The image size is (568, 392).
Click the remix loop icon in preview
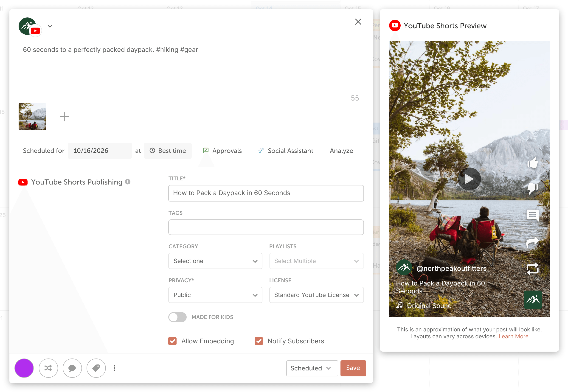532,269
